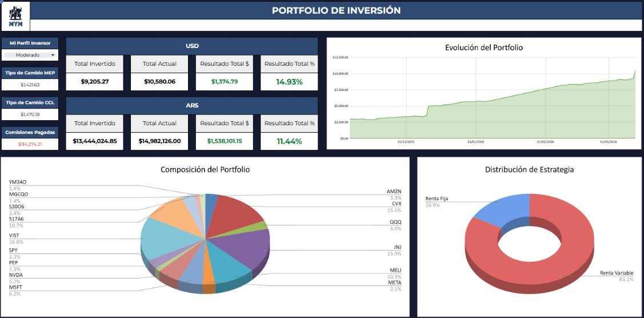644x318 pixels.
Task: Click the 11.44% result cell
Action: click(289, 141)
